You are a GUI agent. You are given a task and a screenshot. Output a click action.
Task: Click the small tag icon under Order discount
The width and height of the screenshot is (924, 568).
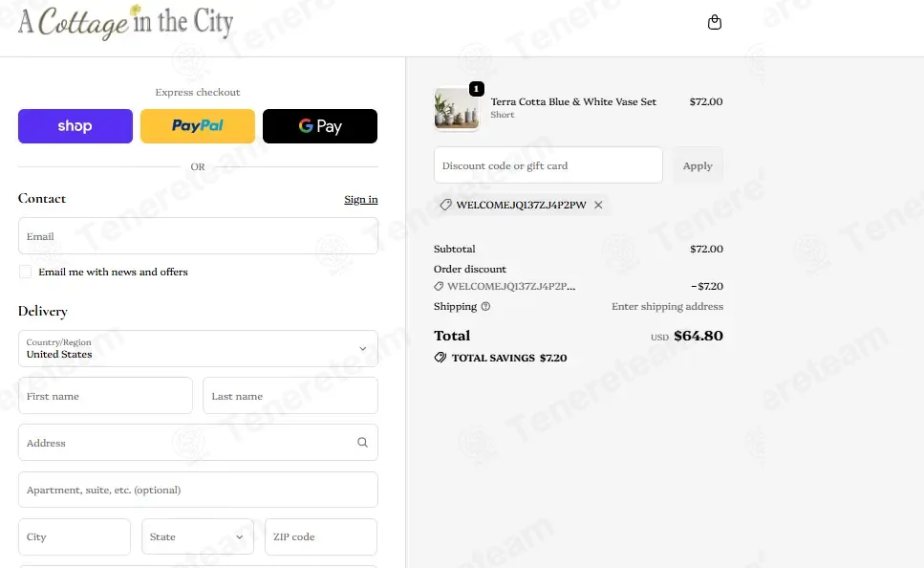click(x=439, y=286)
